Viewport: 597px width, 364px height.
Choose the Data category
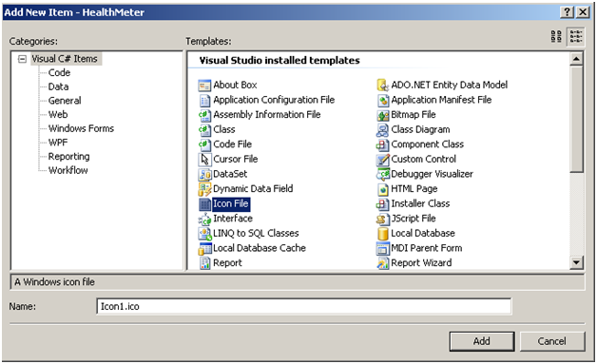click(58, 86)
